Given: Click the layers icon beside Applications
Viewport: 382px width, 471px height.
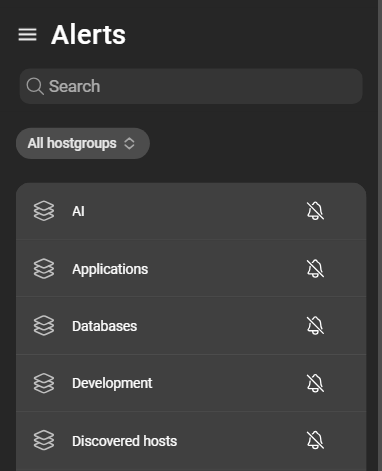Looking at the screenshot, I should tap(44, 269).
